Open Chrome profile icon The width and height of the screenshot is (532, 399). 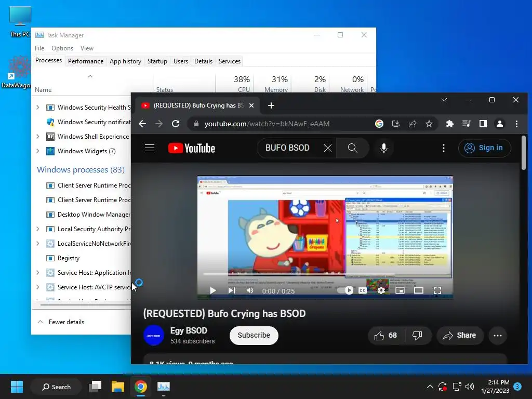pos(500,124)
